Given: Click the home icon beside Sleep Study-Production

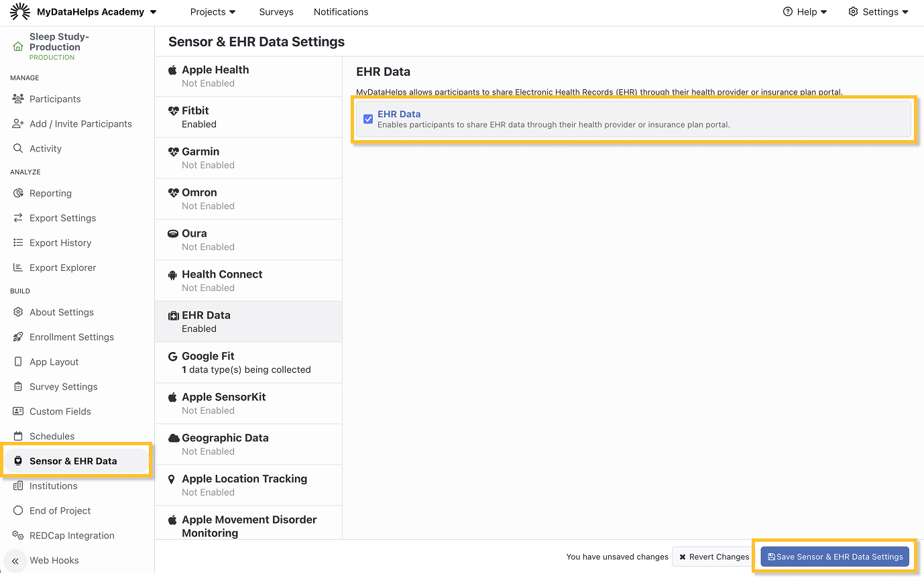Looking at the screenshot, I should click(x=18, y=47).
